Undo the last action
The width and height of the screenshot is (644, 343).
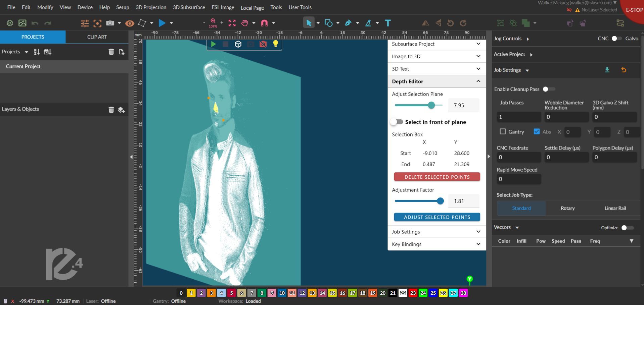(35, 23)
